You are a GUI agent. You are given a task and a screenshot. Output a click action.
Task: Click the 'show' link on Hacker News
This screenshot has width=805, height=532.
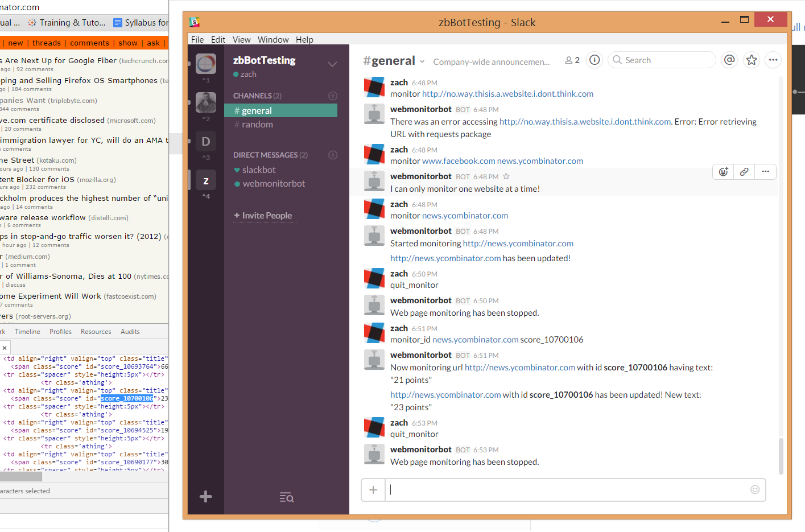(128, 43)
